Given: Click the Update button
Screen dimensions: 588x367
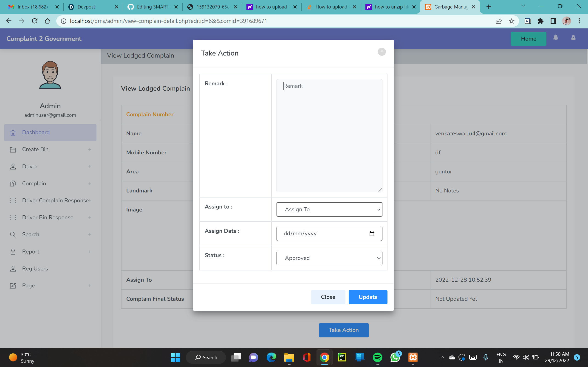Looking at the screenshot, I should tap(368, 297).
